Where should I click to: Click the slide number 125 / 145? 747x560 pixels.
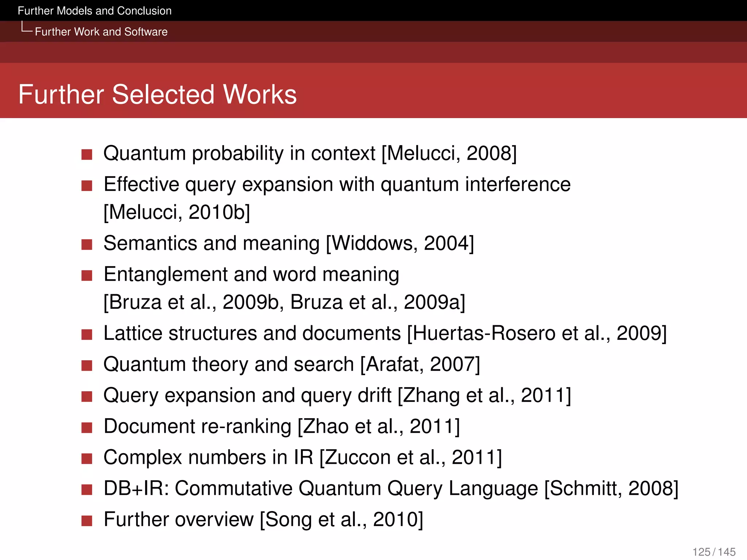point(714,552)
